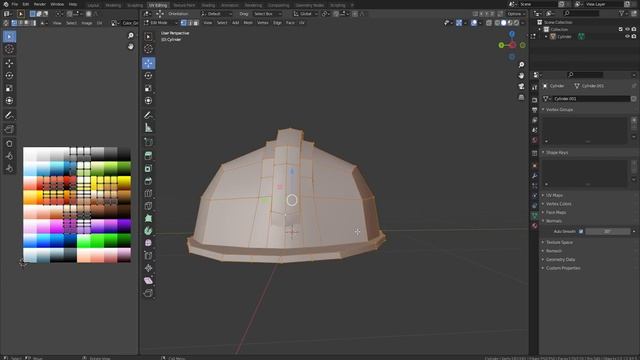Toggle Collection exclude checkbox in outliner
This screenshot has height=360, width=640.
coord(621,29)
